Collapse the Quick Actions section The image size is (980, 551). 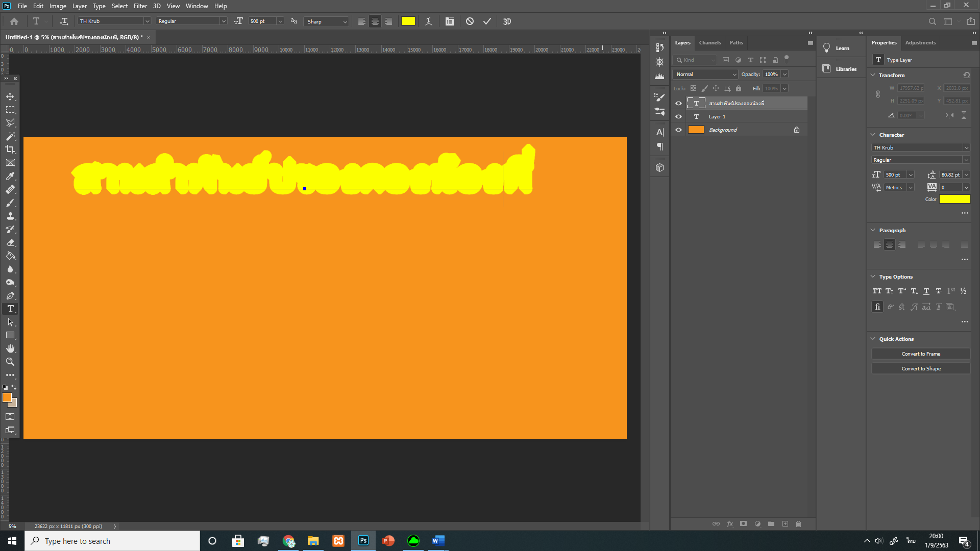873,339
